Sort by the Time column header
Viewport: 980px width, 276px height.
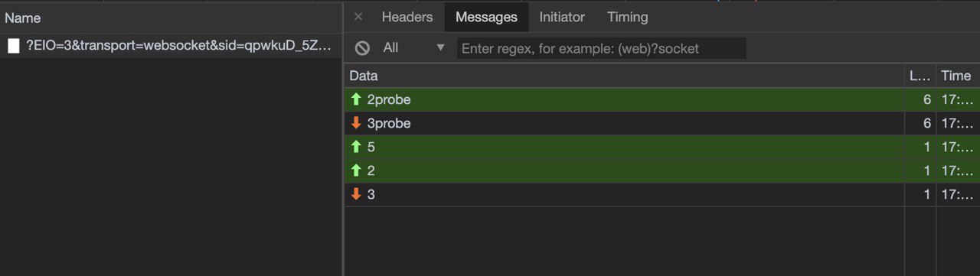[x=957, y=76]
